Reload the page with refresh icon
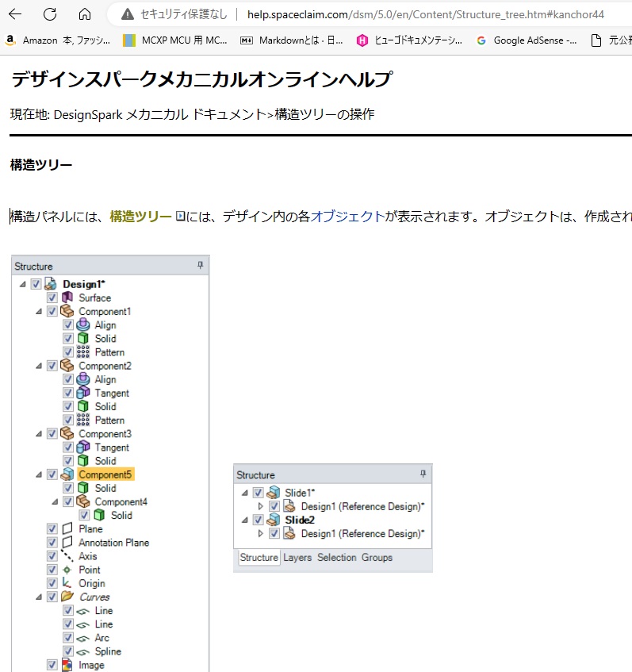Screen dimensions: 632x672 (x=50, y=14)
